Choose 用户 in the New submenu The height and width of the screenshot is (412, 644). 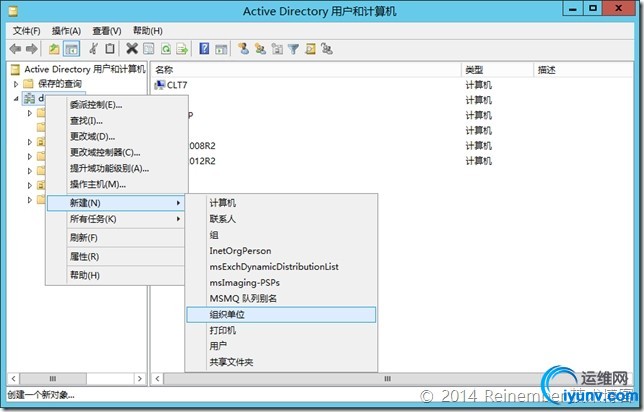coord(281,346)
